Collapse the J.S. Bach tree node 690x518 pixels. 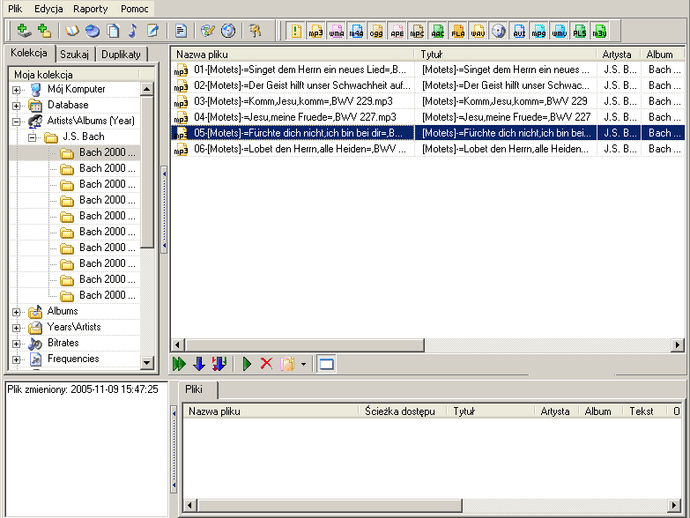[x=32, y=137]
